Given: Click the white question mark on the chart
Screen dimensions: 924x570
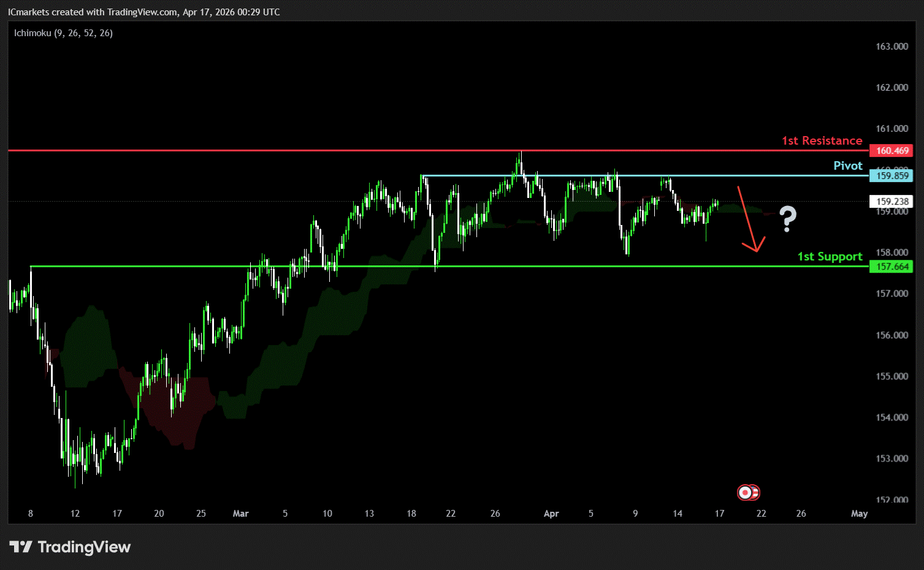Looking at the screenshot, I should 787,219.
